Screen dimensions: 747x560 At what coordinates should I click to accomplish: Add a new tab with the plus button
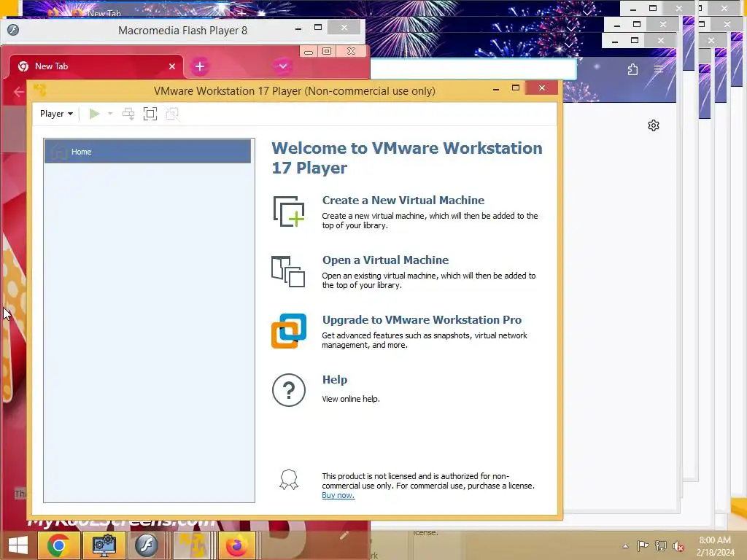tap(200, 66)
